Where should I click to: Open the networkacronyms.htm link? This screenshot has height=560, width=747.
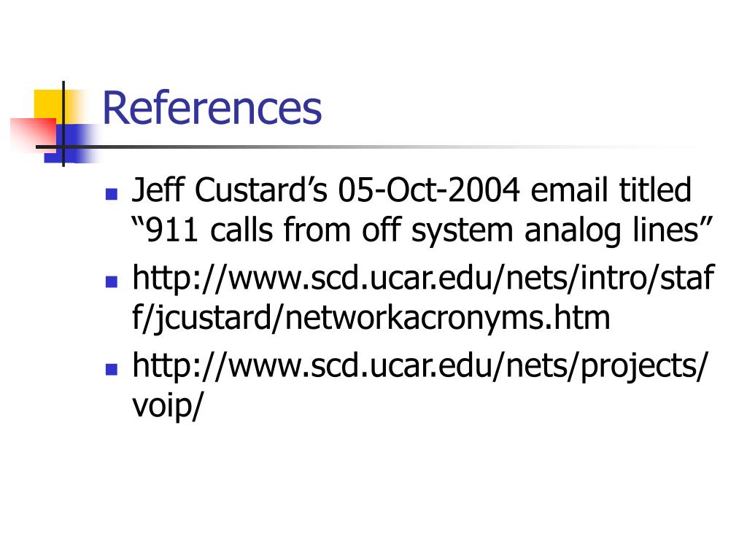click(x=423, y=297)
